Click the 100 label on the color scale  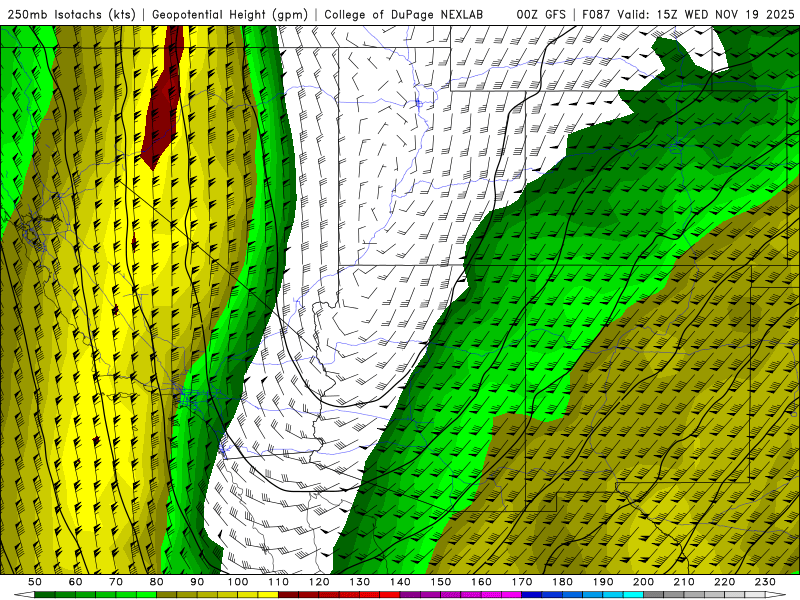tap(238, 582)
